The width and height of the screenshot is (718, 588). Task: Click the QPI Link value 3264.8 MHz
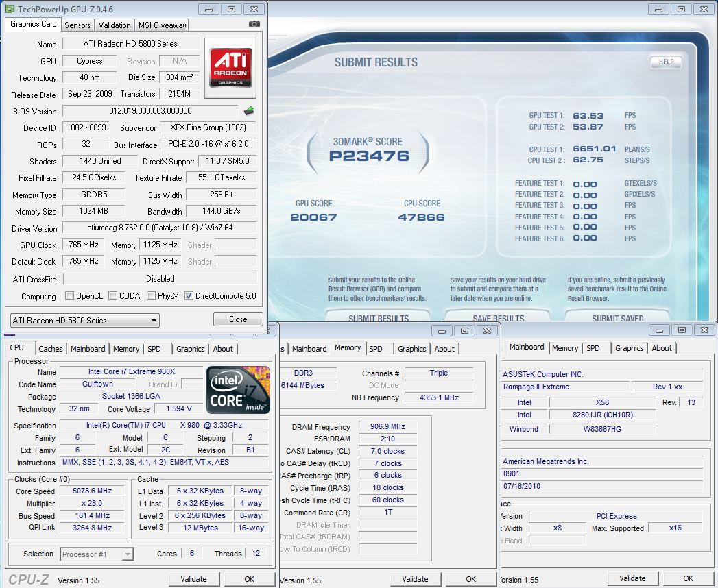[x=92, y=528]
